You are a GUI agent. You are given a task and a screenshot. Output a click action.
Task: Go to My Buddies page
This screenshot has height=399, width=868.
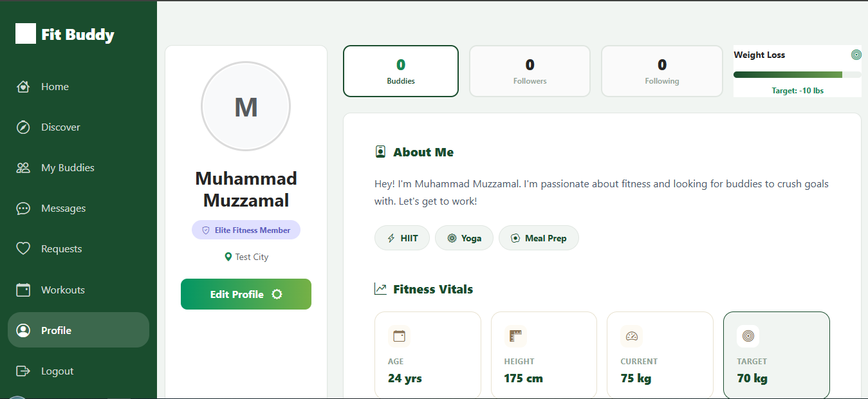point(68,168)
